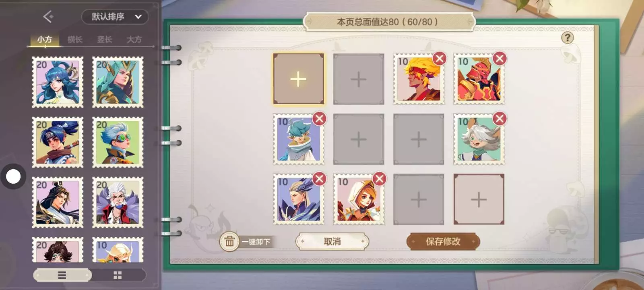Open the help question mark icon
Screen dimensions: 644x290
coord(567,38)
